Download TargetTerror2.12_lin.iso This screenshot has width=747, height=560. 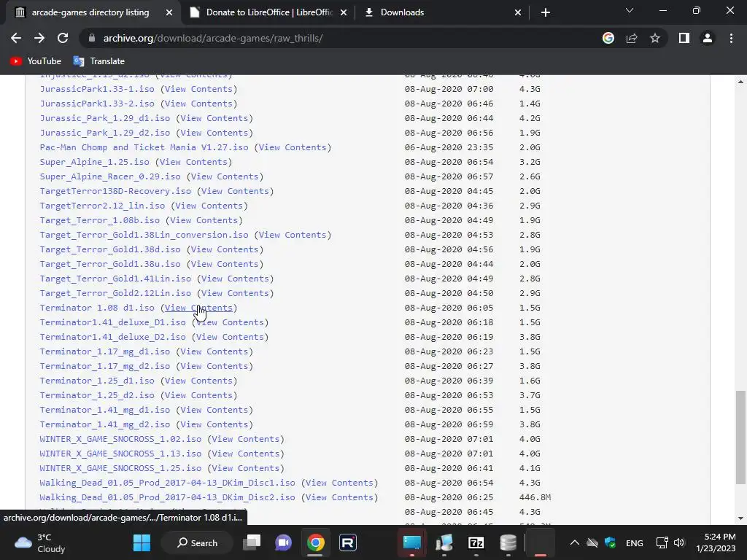pos(102,206)
